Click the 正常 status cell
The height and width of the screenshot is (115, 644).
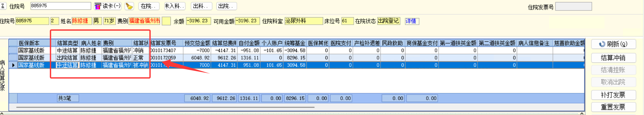(x=141, y=58)
